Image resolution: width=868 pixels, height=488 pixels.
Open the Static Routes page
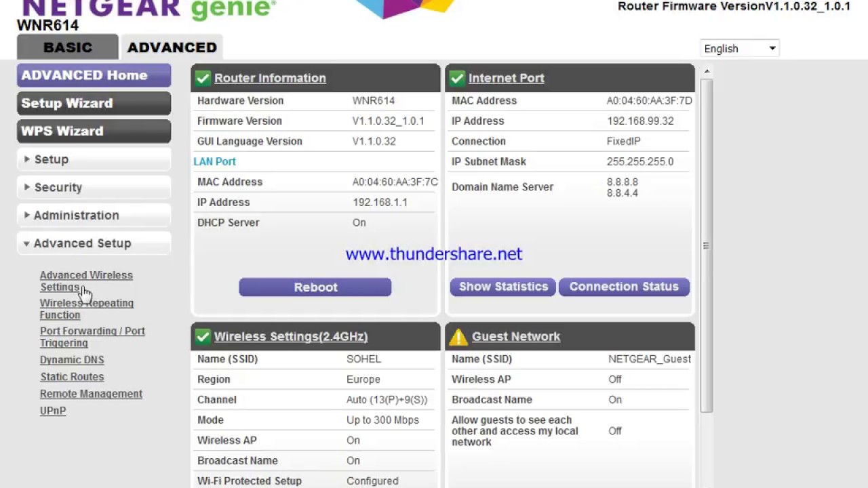tap(72, 377)
